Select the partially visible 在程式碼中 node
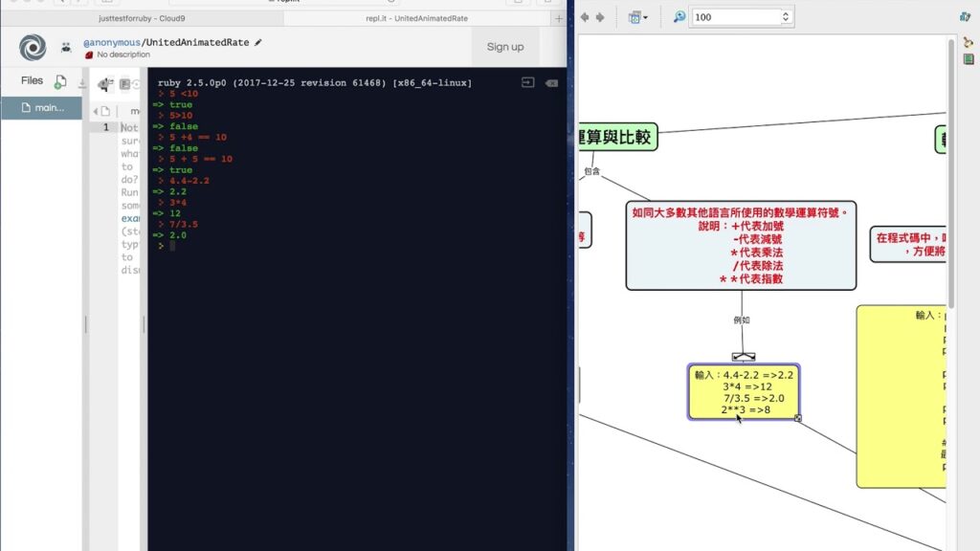This screenshot has width=980, height=551. tap(908, 244)
